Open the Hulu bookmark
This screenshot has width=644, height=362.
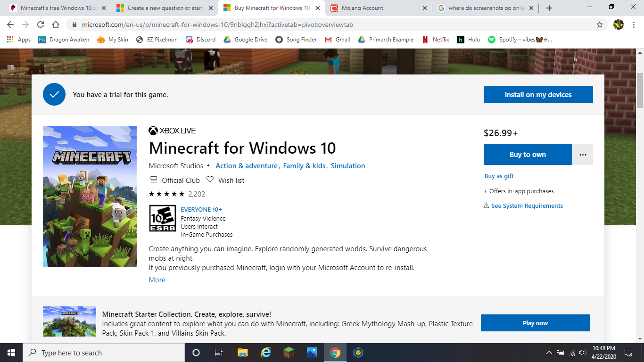(x=469, y=40)
